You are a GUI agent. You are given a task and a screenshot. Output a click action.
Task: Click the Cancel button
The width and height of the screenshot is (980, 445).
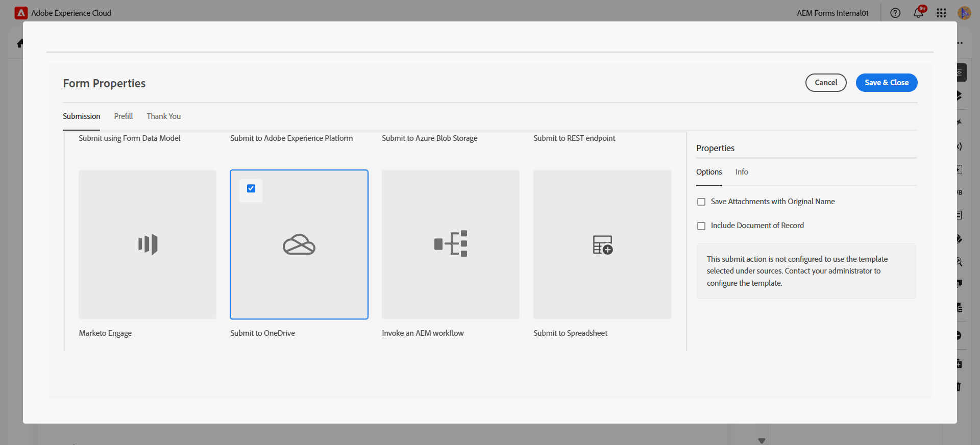pos(826,83)
